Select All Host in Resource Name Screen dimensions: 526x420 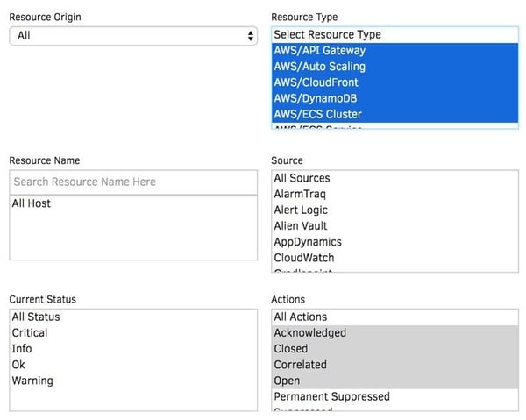pyautogui.click(x=133, y=203)
